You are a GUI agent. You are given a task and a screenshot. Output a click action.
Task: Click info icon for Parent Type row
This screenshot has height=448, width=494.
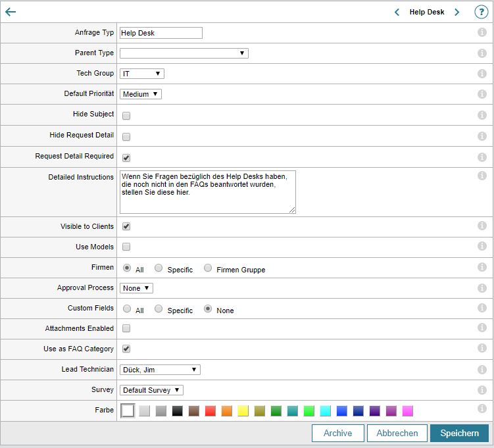pos(482,53)
